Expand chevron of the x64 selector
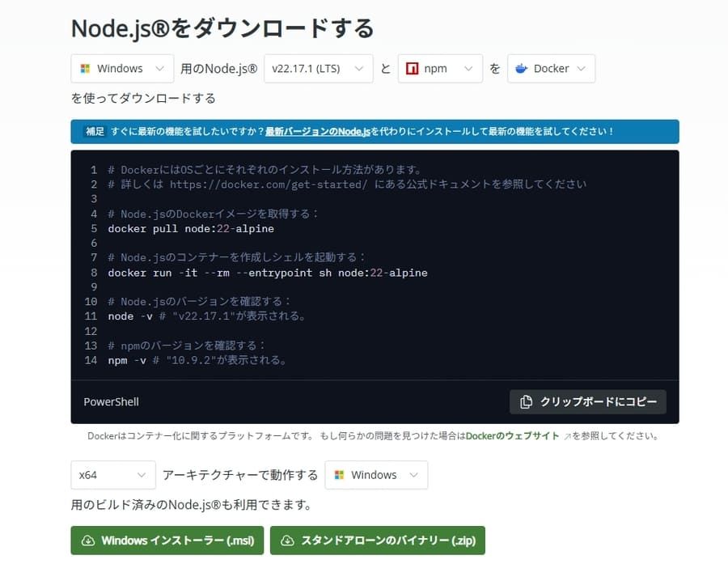 pos(142,475)
